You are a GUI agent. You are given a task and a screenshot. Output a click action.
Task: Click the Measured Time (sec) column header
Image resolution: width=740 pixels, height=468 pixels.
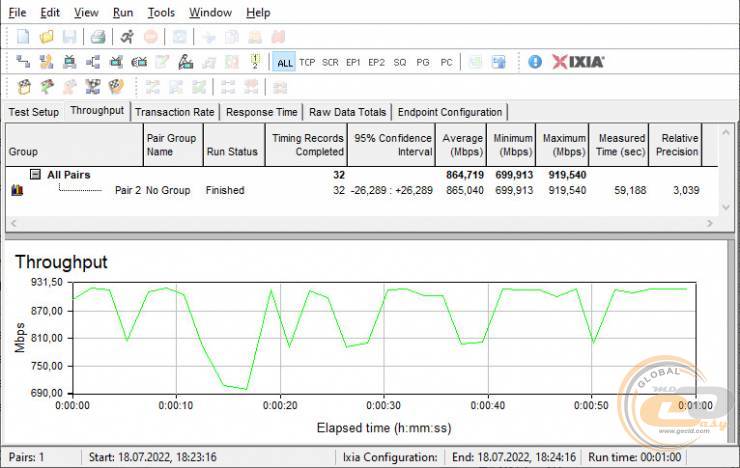[x=619, y=145]
